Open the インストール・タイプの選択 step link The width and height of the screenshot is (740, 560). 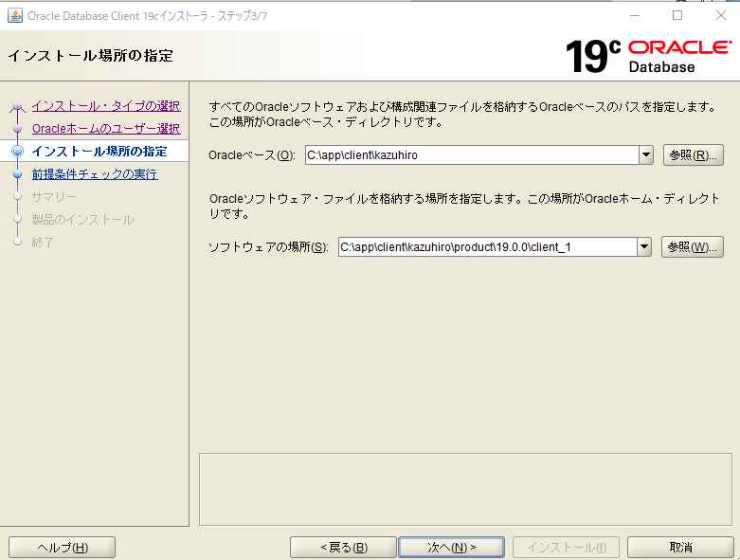(x=105, y=106)
